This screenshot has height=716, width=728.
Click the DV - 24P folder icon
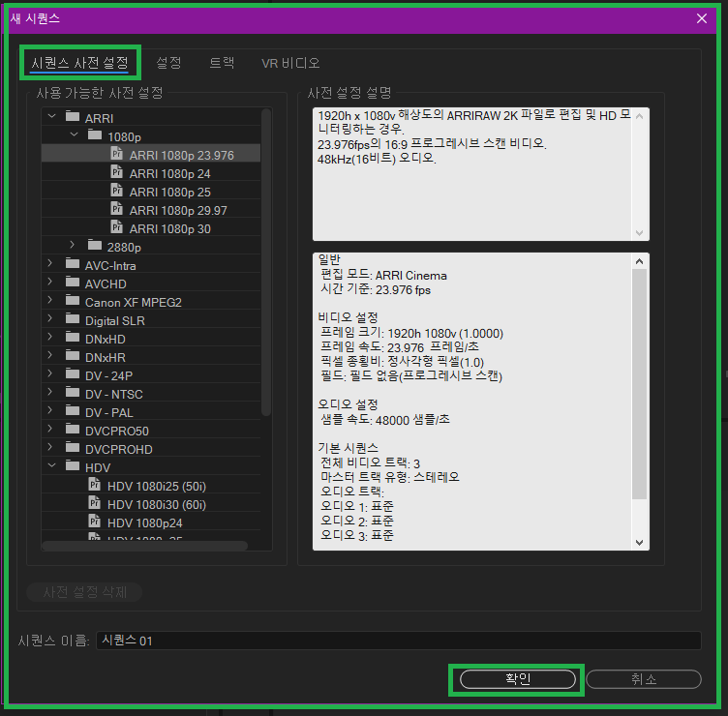coord(73,373)
